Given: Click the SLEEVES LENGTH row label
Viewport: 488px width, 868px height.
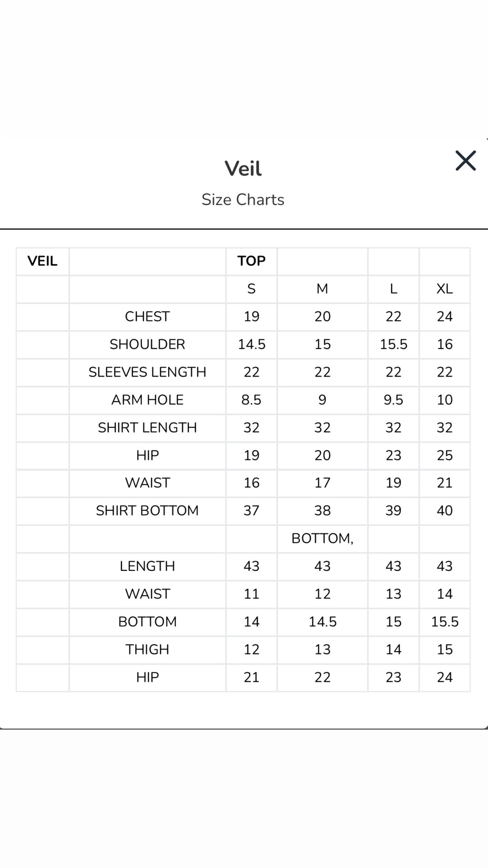Looking at the screenshot, I should pos(147,372).
